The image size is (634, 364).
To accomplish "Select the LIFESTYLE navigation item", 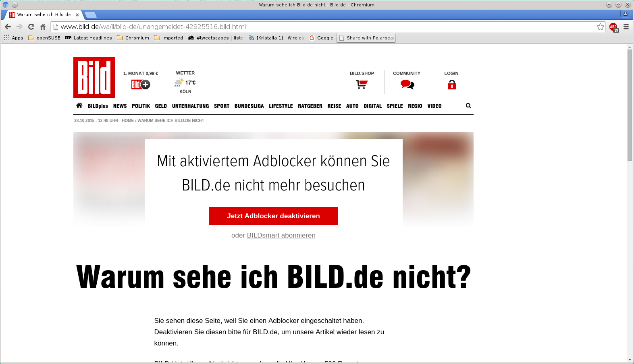I will pos(281,106).
